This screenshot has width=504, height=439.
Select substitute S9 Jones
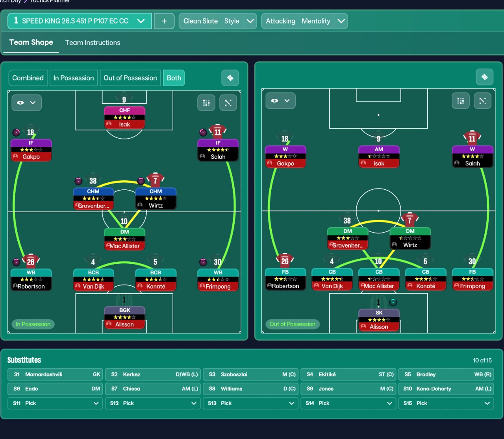[348, 389]
